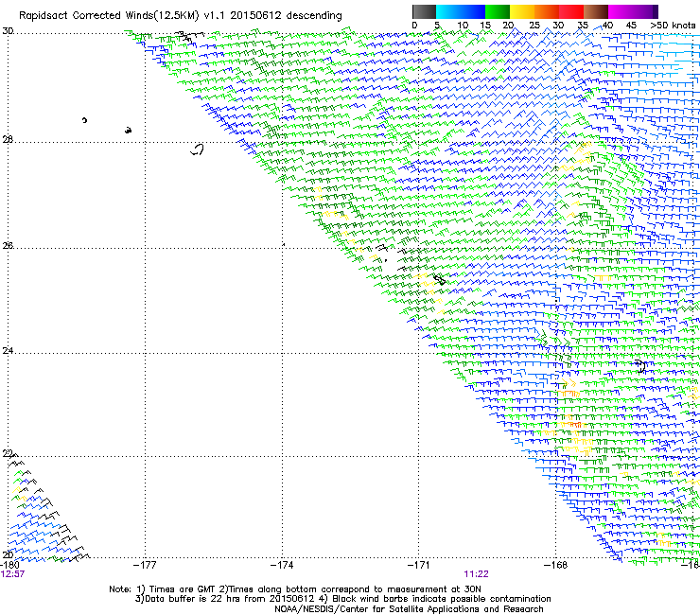Image resolution: width=700 pixels, height=615 pixels.
Task: Click the cyan 5-10 knots legend segment
Action: [x=448, y=11]
